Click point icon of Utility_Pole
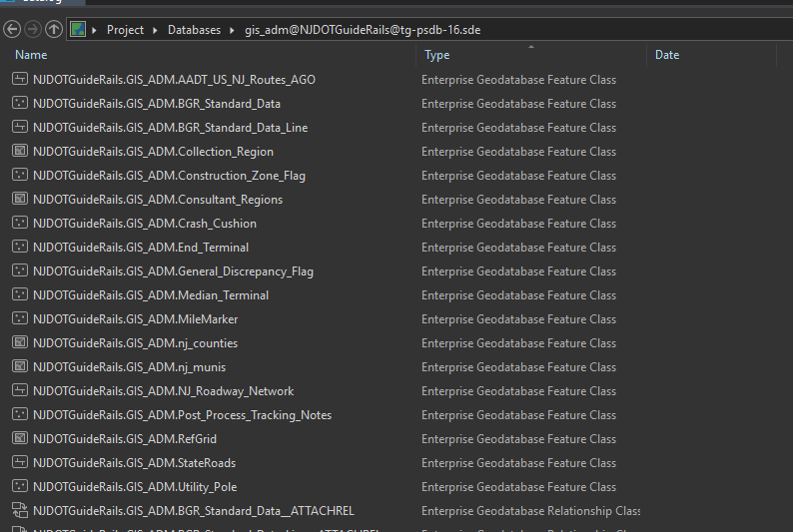Viewport: 793px width, 532px height. coord(20,486)
